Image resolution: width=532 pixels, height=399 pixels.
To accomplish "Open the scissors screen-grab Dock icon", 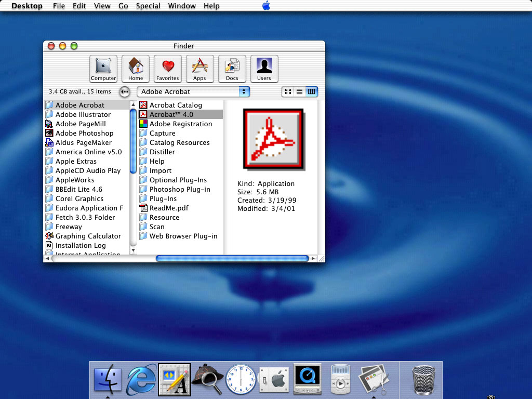I will (x=374, y=379).
